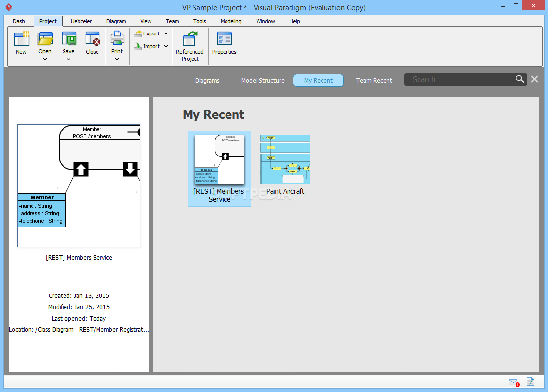Click the 'Last opened: Today' text
The height and width of the screenshot is (392, 548).
click(x=79, y=319)
